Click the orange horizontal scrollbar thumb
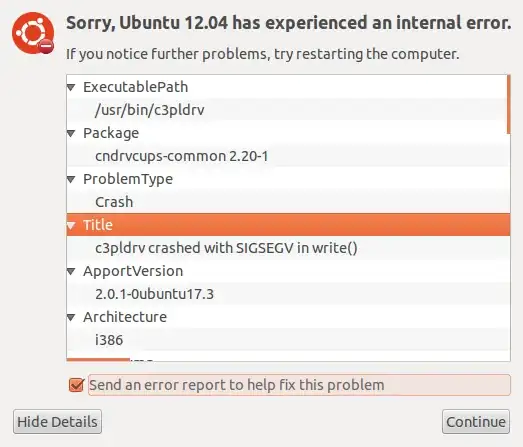Viewport: 523px width, 447px height. [98, 360]
